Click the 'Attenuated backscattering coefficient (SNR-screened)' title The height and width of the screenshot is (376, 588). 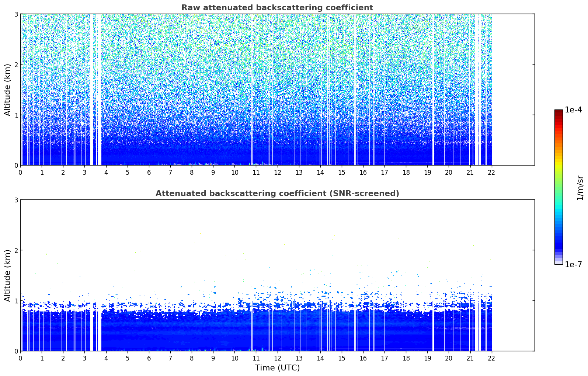tap(277, 194)
